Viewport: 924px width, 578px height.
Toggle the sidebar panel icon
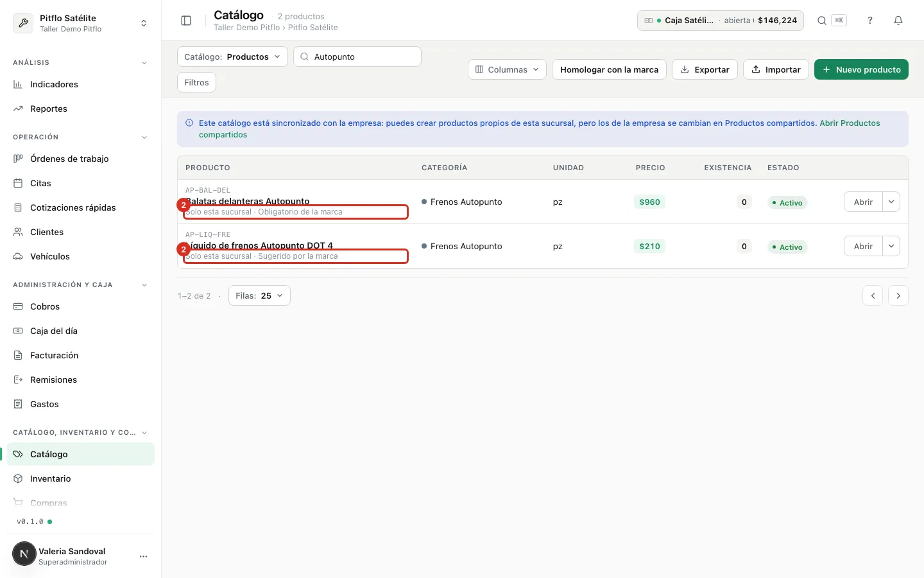click(186, 21)
